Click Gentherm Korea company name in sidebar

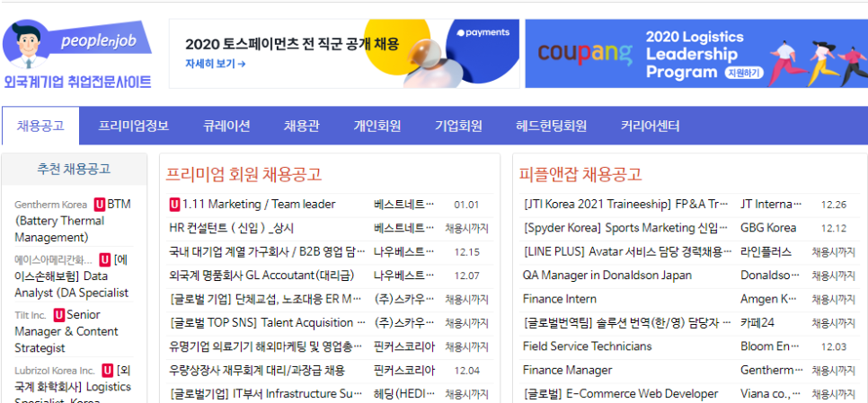[x=51, y=205]
